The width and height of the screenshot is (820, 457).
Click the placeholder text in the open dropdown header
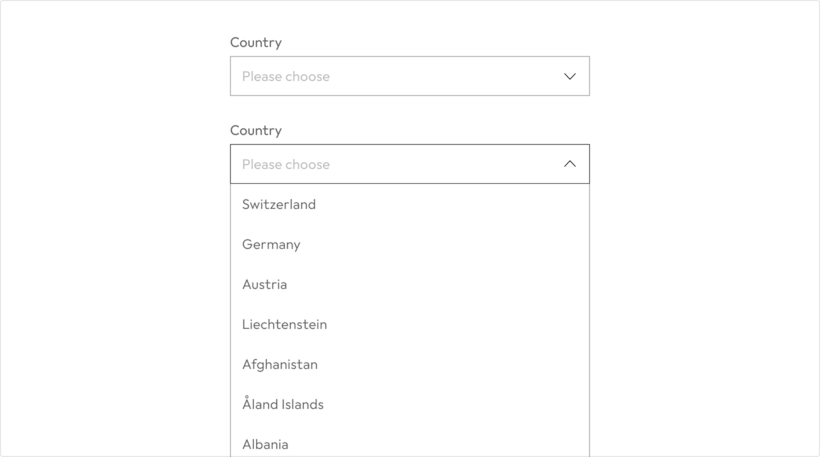pos(286,164)
